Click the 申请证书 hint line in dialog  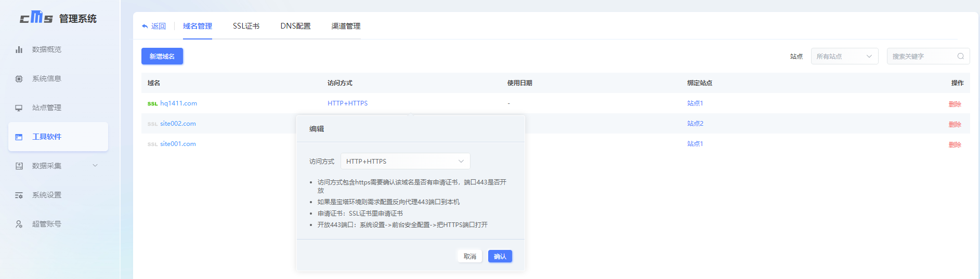pos(360,214)
